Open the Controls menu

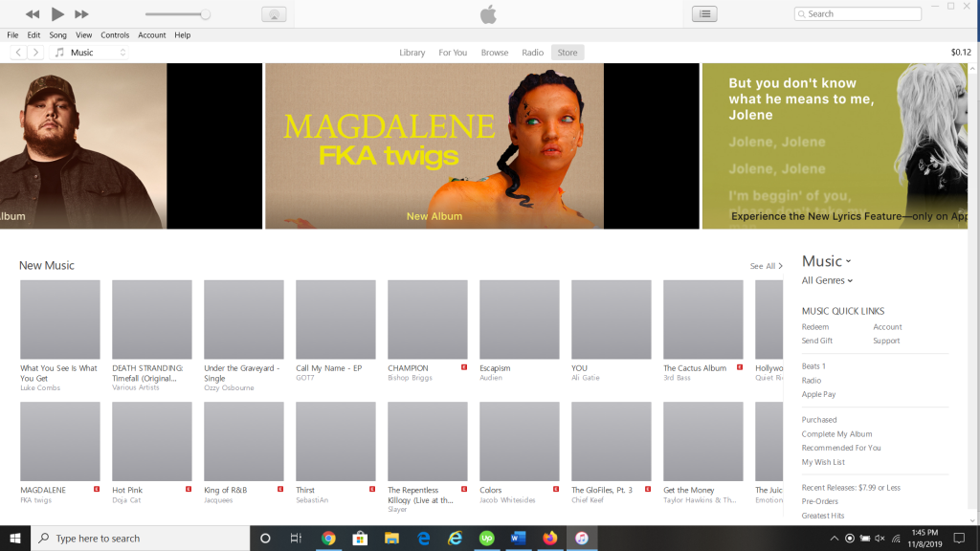pos(115,35)
